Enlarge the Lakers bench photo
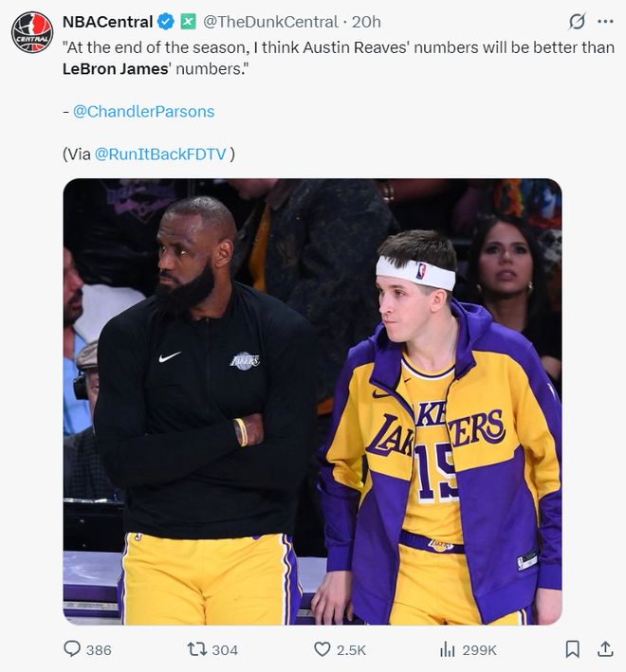The width and height of the screenshot is (626, 672). 312,401
